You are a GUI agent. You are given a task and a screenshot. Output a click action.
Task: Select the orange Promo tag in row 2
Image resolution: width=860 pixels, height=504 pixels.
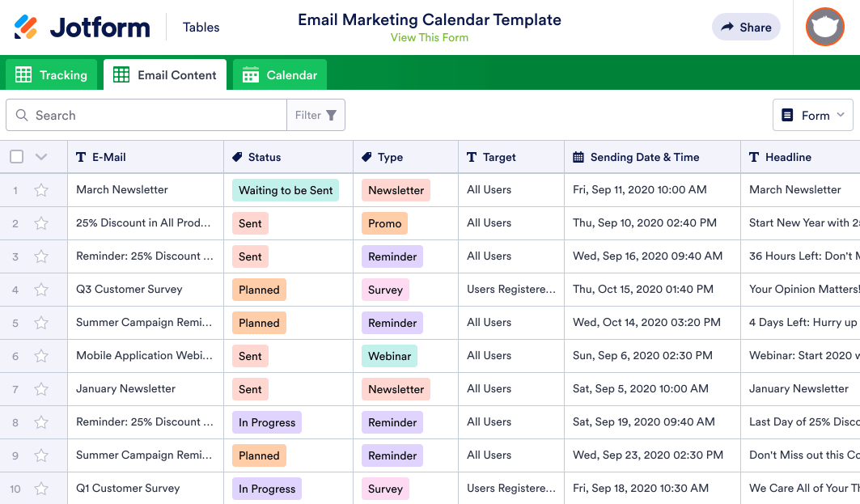pyautogui.click(x=384, y=223)
